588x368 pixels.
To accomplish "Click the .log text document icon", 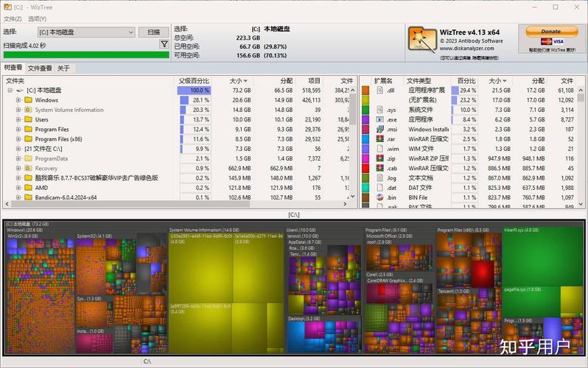I will tap(380, 178).
